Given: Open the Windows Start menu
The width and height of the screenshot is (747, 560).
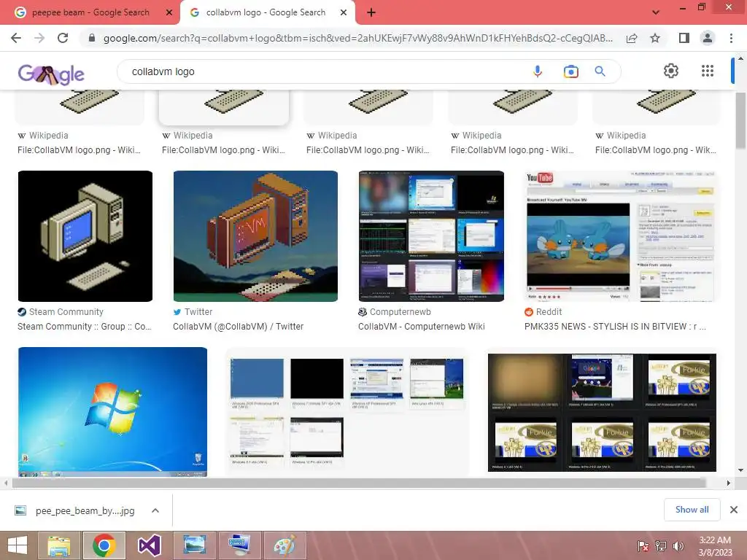Looking at the screenshot, I should (x=18, y=545).
